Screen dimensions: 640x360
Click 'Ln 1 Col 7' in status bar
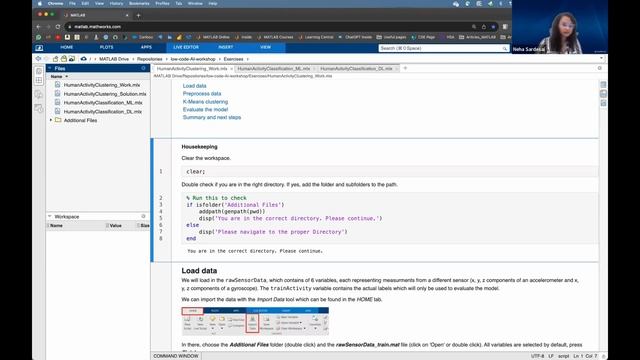tap(585, 356)
